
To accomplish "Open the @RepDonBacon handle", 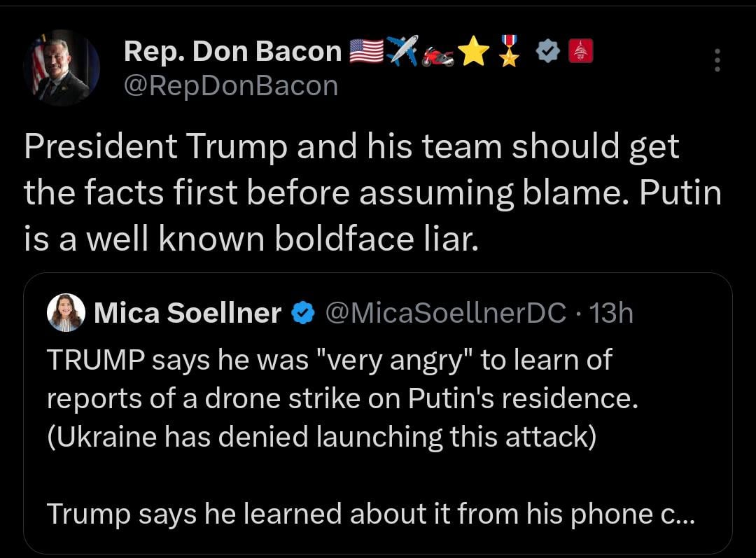I will [x=230, y=85].
